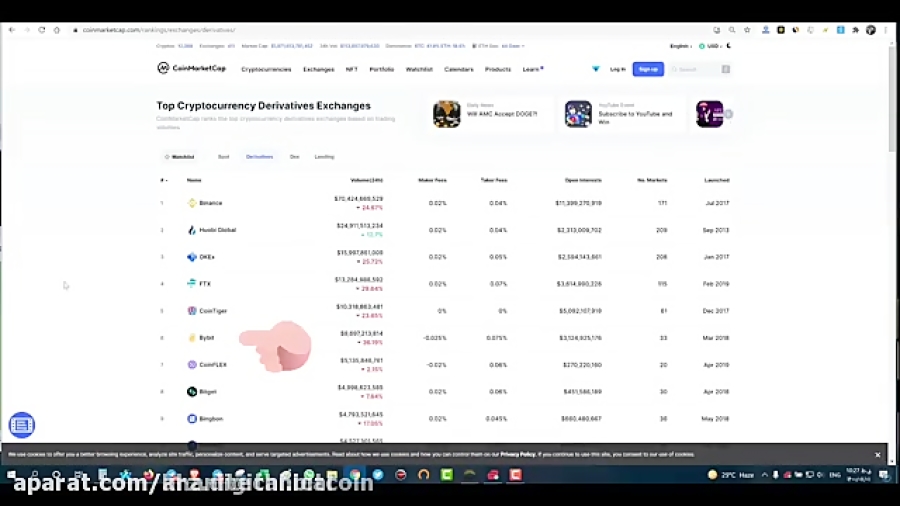Open the Windows notification center icon
900x506 pixels.
pyautogui.click(x=883, y=475)
